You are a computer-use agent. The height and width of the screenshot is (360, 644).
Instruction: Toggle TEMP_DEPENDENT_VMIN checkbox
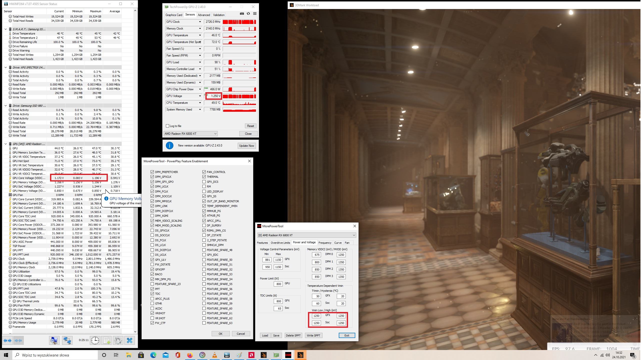click(x=204, y=206)
